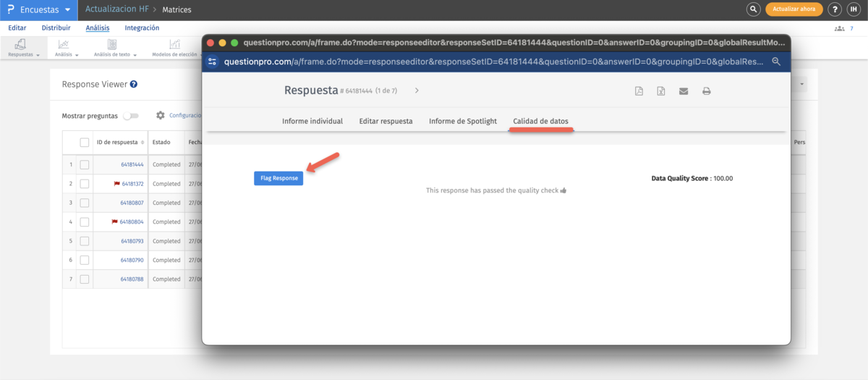
Task: Select checkbox for response 64180790
Action: pos(85,260)
